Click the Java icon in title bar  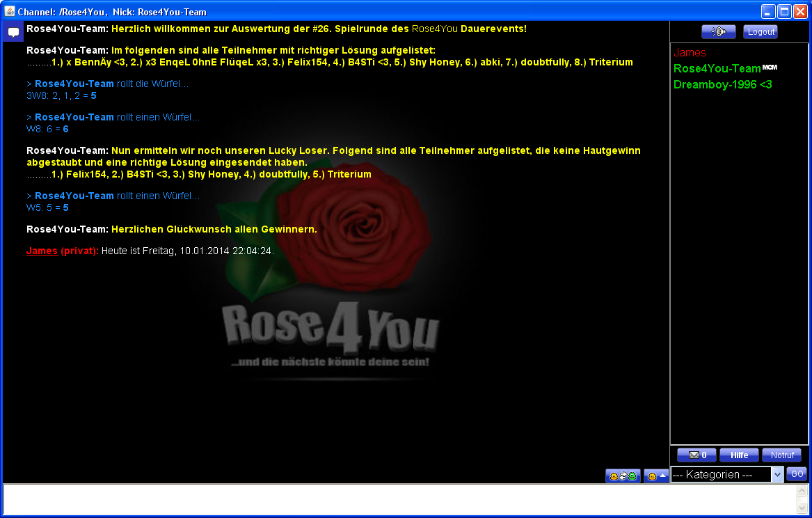(x=9, y=12)
